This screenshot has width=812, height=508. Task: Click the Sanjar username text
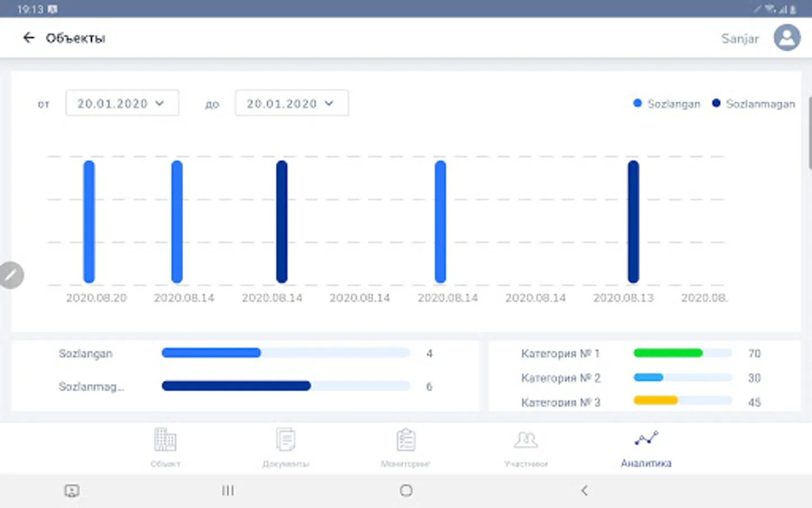(740, 38)
